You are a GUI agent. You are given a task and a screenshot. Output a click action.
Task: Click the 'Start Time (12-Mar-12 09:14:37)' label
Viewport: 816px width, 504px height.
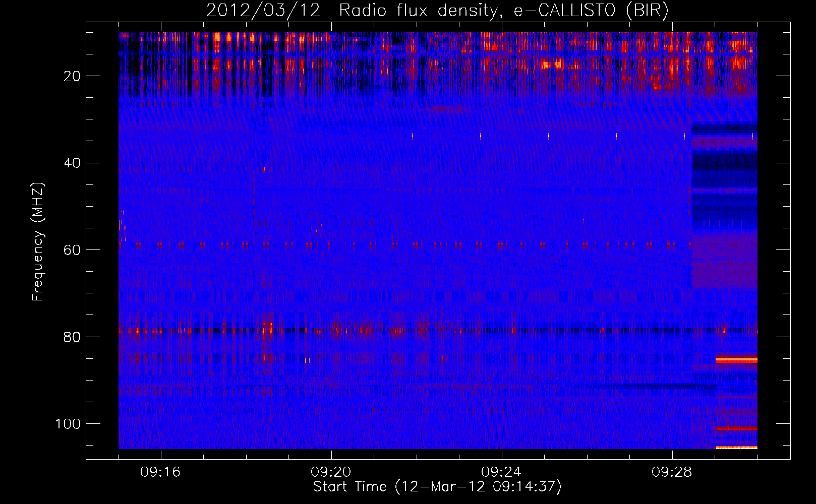click(437, 487)
